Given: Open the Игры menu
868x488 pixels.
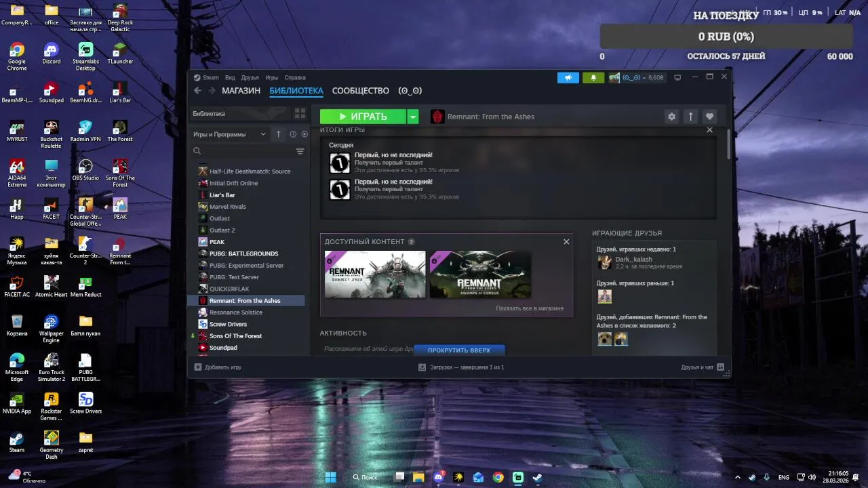Looking at the screenshot, I should tap(271, 77).
